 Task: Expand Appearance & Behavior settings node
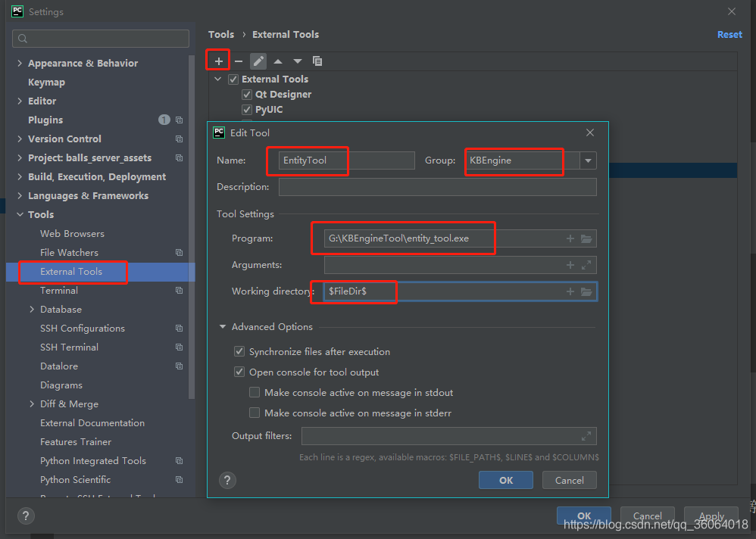20,64
